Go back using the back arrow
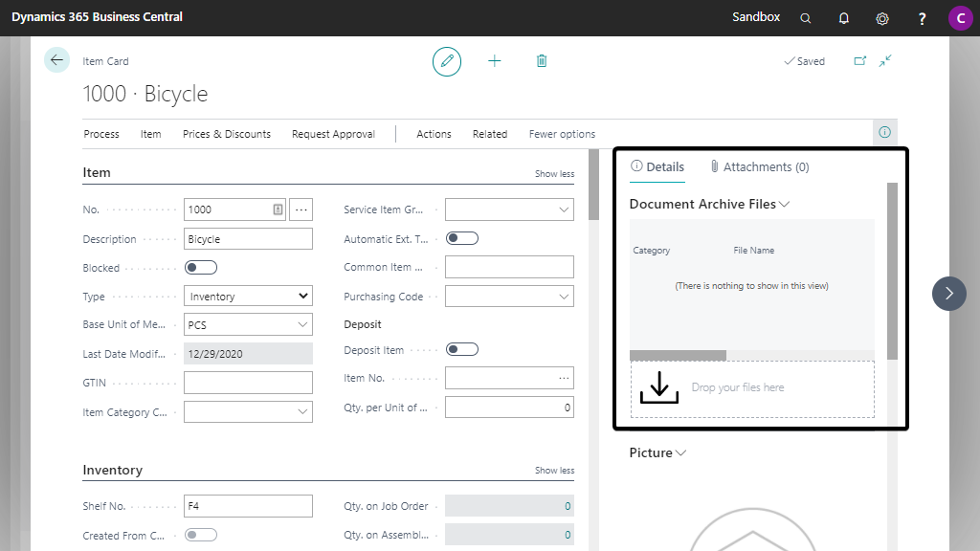 [x=56, y=60]
